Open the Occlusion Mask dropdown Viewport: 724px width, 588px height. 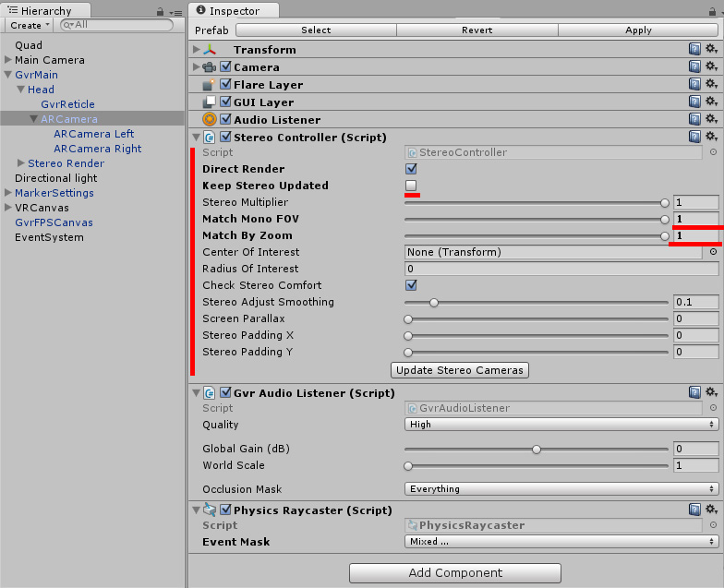point(561,489)
